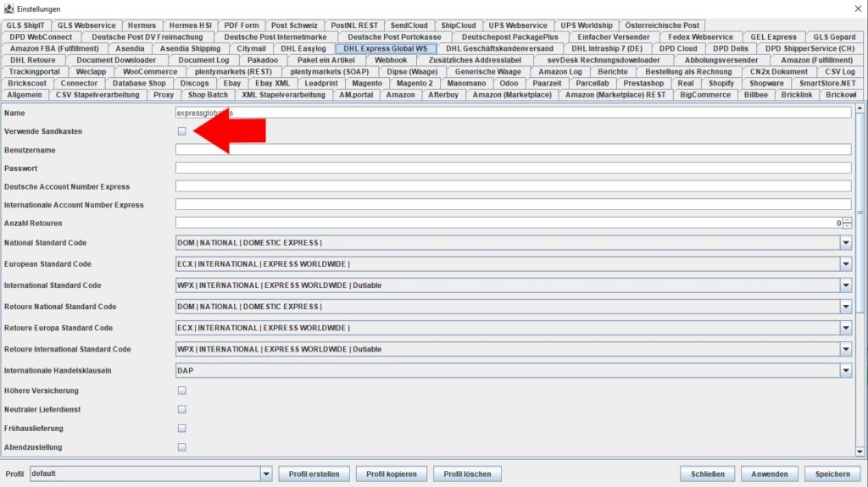Select the DHL Express Global WS tab

386,49
